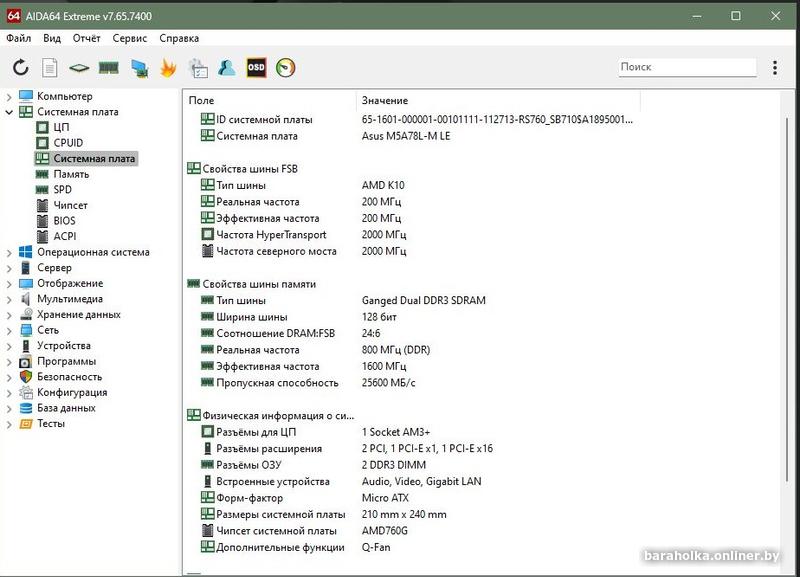
Task: Open the Сервис menu
Action: click(129, 38)
